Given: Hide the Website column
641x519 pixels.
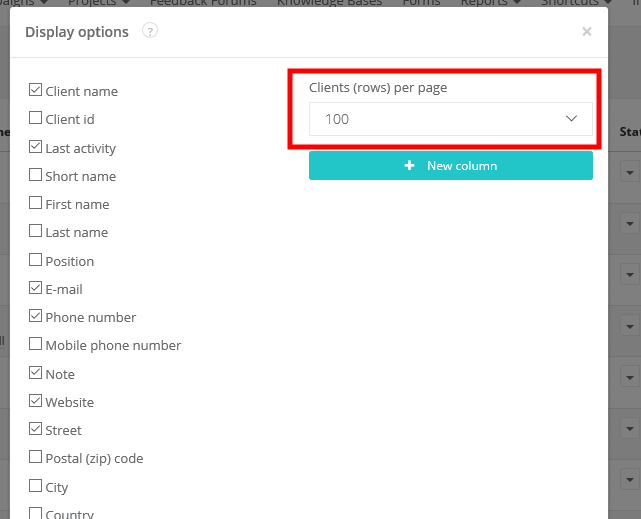Looking at the screenshot, I should (36, 402).
